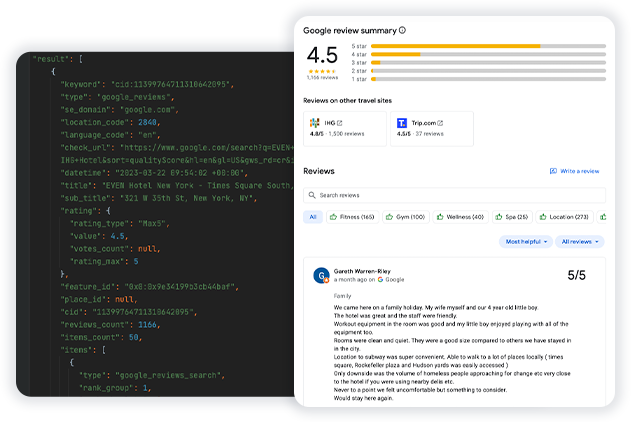Image resolution: width=631 pixels, height=422 pixels.
Task: Click the IHG logo icon
Action: pos(315,123)
